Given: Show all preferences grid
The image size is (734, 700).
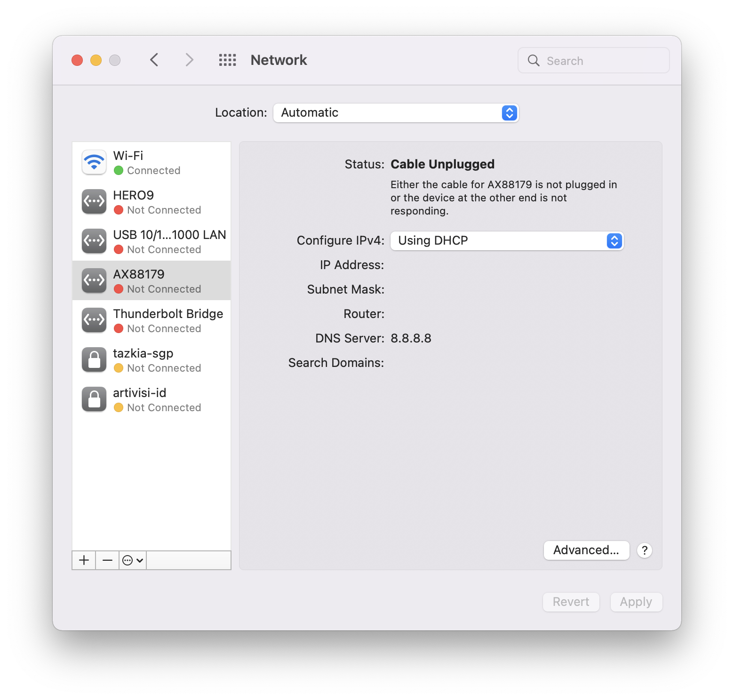Looking at the screenshot, I should tap(228, 60).
